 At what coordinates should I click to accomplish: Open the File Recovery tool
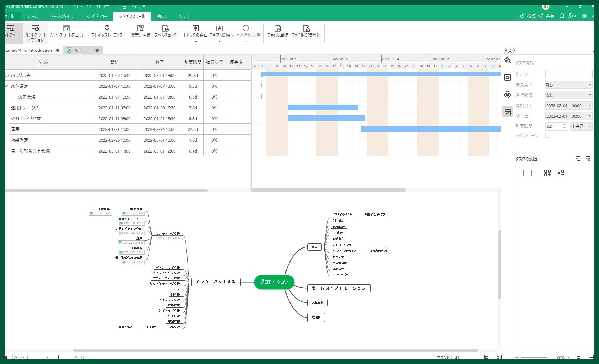tap(278, 28)
